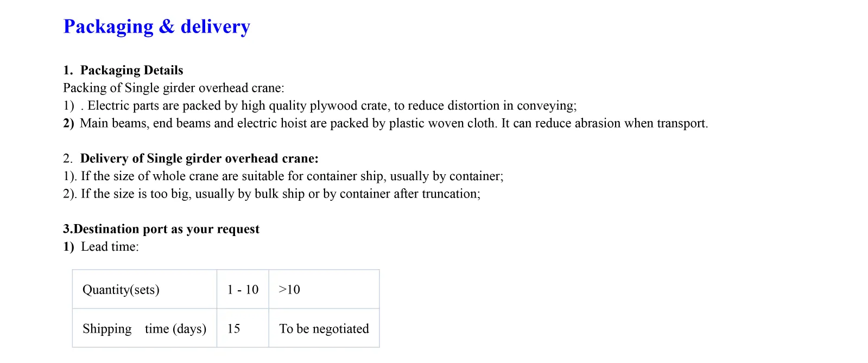
Task: Select the "Quantity(sets)" table cell
Action: point(121,290)
